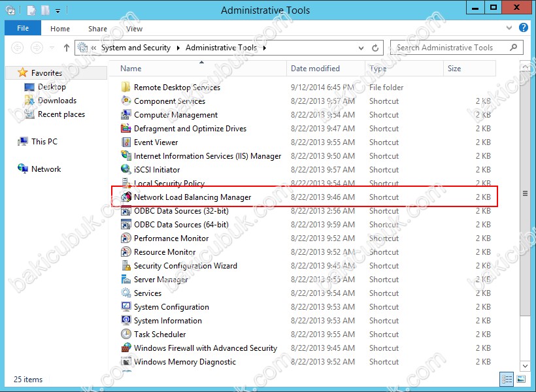
Task: Sort by the Date modified column header
Action: pos(326,69)
